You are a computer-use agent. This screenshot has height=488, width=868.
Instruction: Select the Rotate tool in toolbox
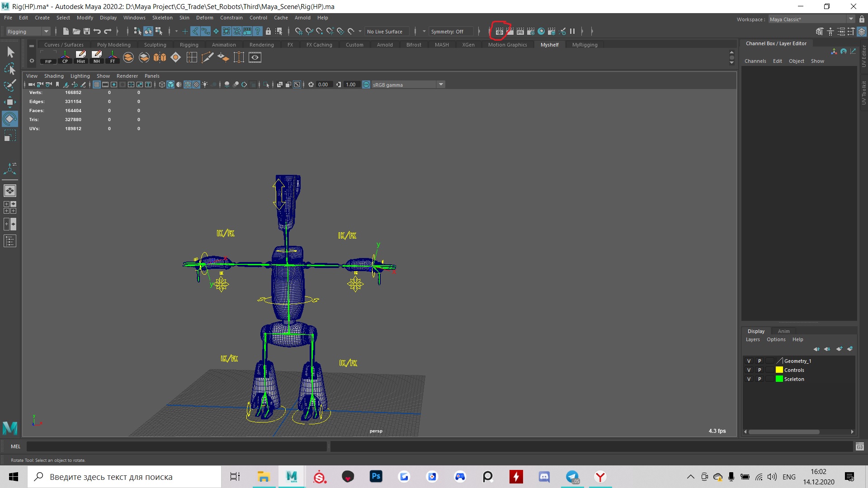pos(9,119)
